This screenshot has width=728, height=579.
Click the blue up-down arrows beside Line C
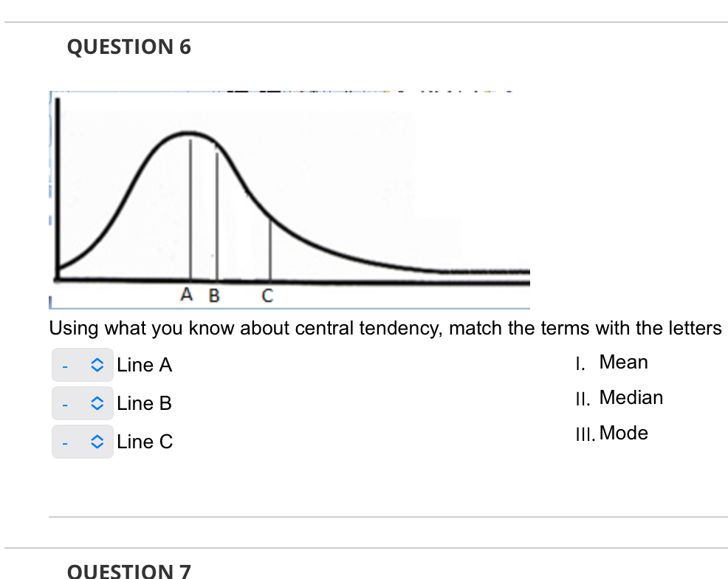(95, 441)
